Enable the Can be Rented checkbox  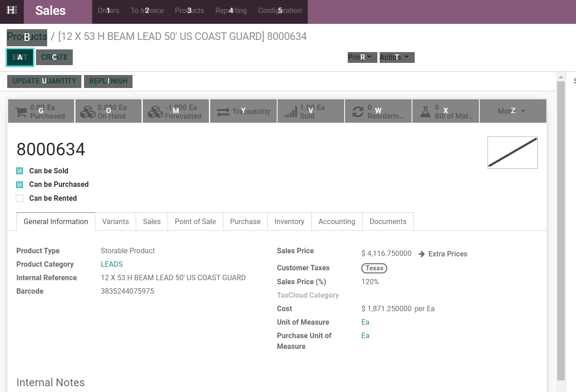tap(20, 198)
